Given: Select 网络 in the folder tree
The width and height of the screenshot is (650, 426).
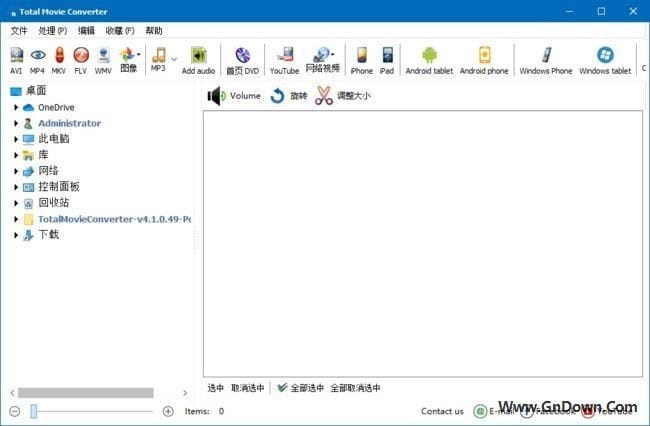Looking at the screenshot, I should [x=41, y=171].
